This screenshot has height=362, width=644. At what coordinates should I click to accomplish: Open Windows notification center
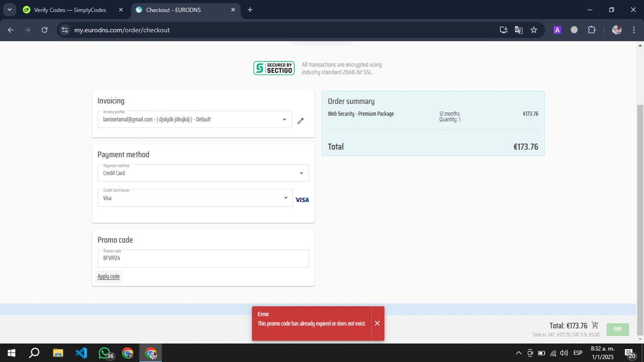pyautogui.click(x=630, y=353)
